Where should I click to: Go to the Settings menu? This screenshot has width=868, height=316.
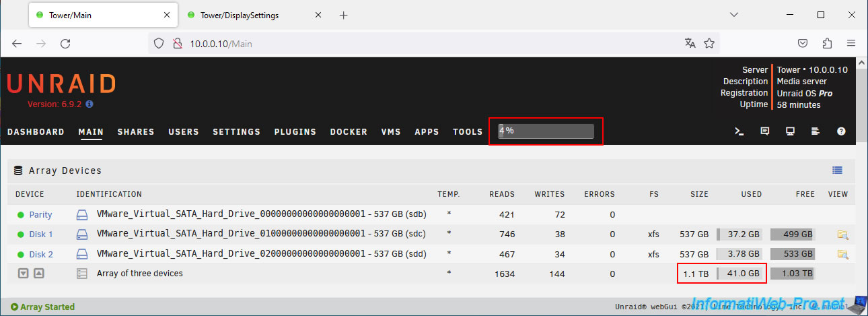pos(236,132)
